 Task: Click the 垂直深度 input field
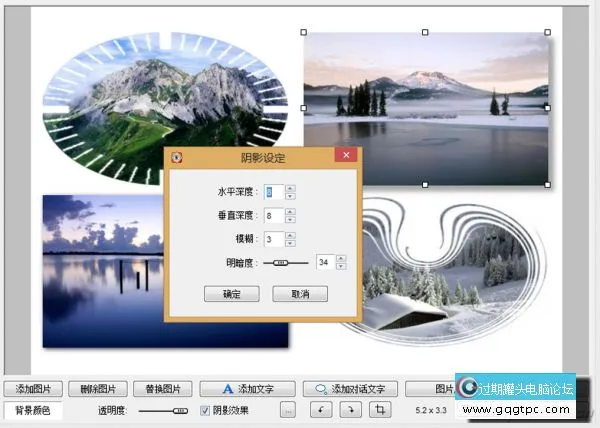pyautogui.click(x=274, y=216)
